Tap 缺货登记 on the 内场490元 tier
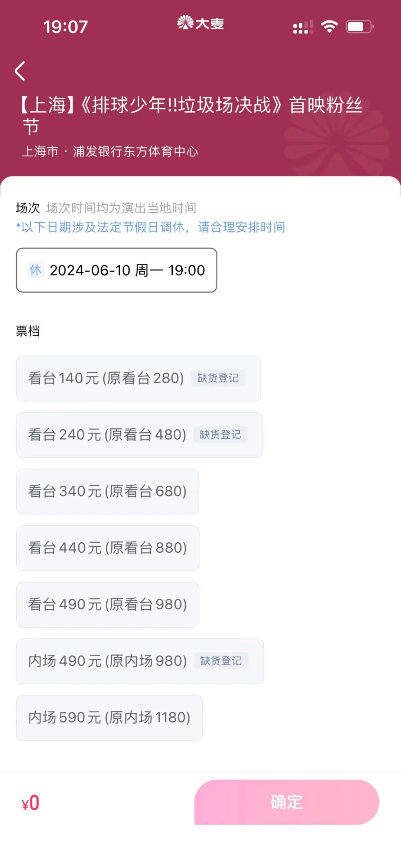The height and width of the screenshot is (868, 401). point(221,661)
